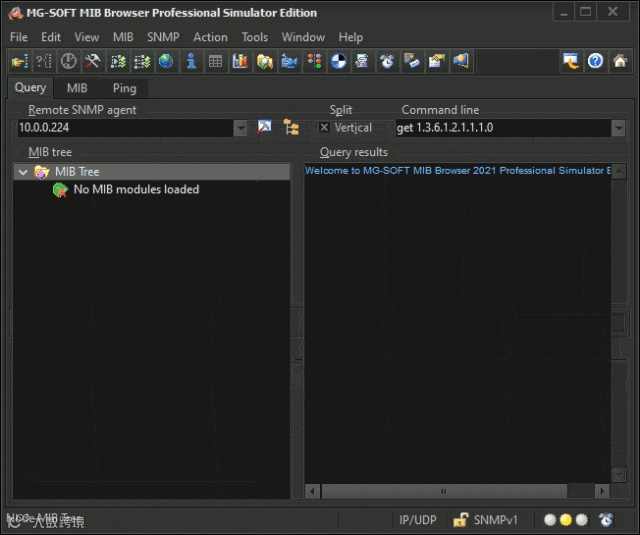Click the second green-arrows multiple-variables icon

[x=142, y=61]
